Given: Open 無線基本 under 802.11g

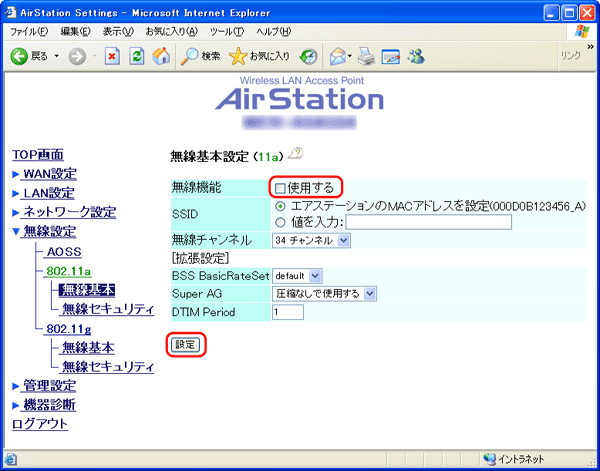Looking at the screenshot, I should tap(88, 348).
